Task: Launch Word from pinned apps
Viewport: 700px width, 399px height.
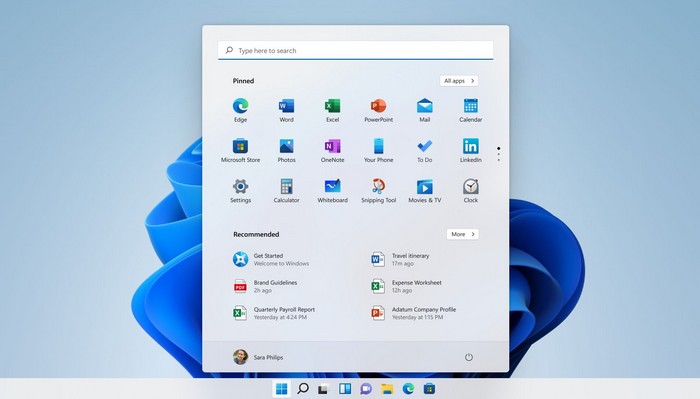Action: [286, 110]
